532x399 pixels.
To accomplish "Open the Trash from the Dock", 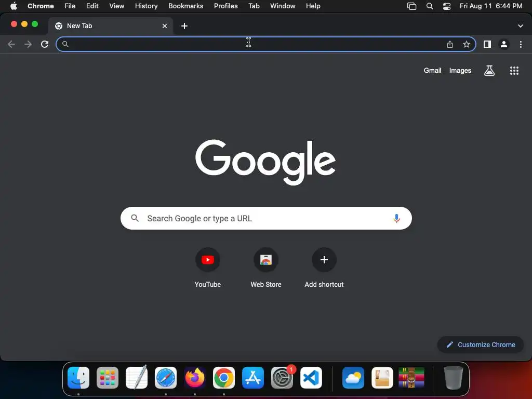I will tap(453, 378).
